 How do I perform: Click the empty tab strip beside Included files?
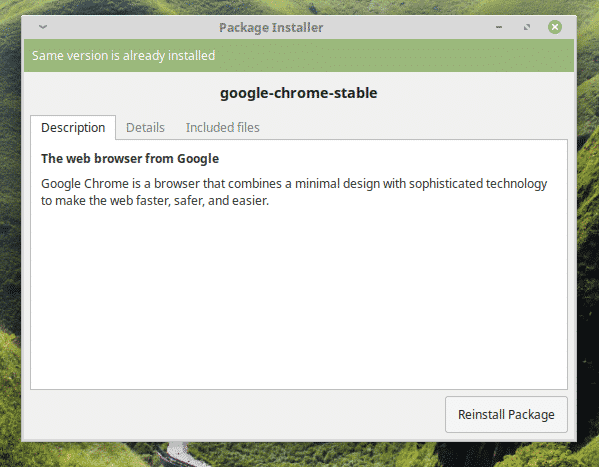(416, 127)
